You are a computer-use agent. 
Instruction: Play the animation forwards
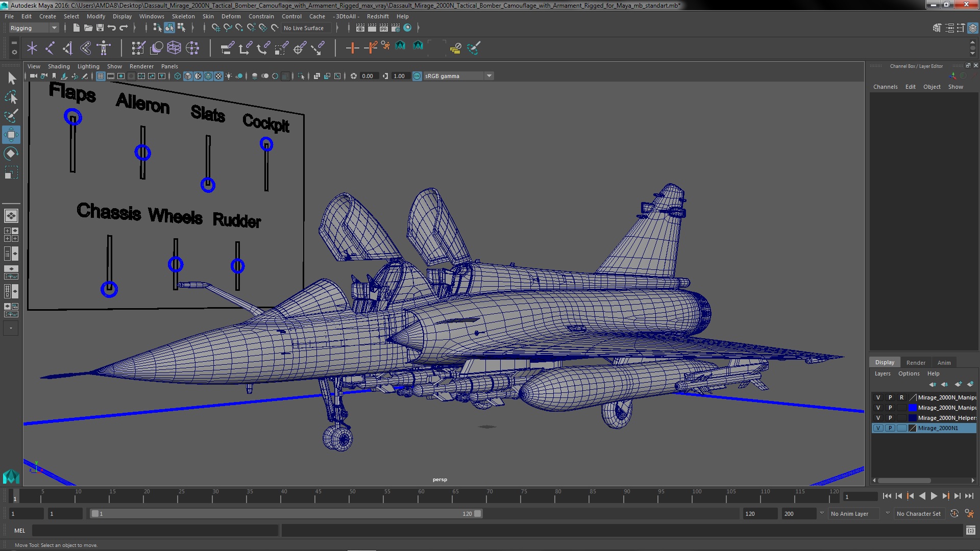point(934,496)
